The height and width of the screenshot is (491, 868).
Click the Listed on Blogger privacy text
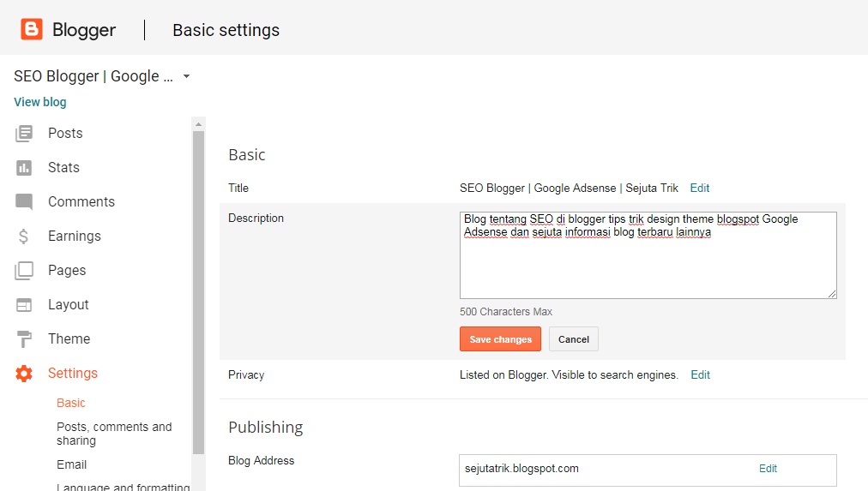click(x=569, y=374)
